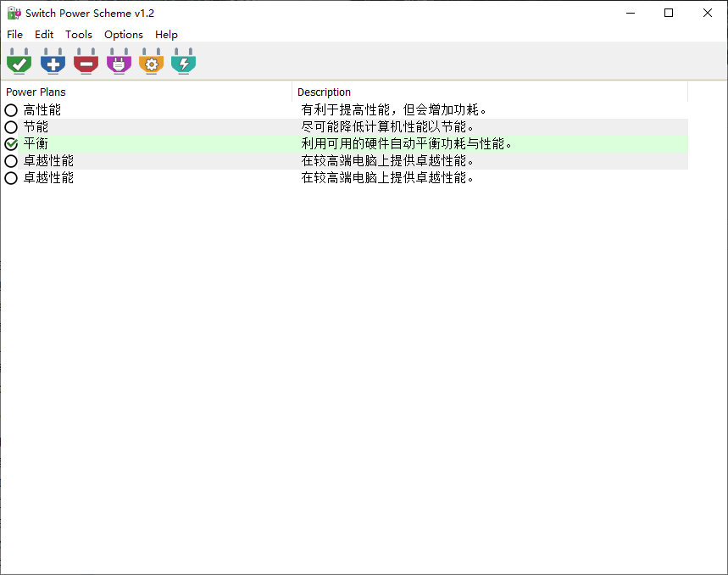Open the File menu
Image resolution: width=728 pixels, height=575 pixels.
click(15, 35)
